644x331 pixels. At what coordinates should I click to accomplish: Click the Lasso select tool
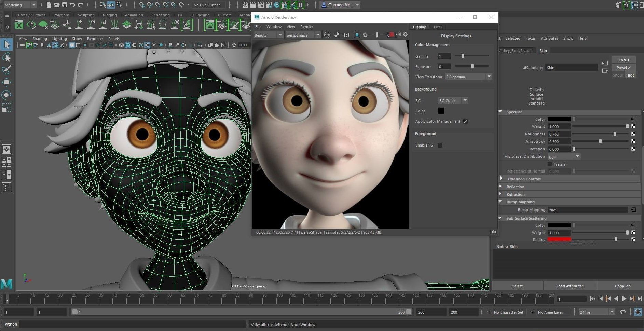click(x=7, y=57)
